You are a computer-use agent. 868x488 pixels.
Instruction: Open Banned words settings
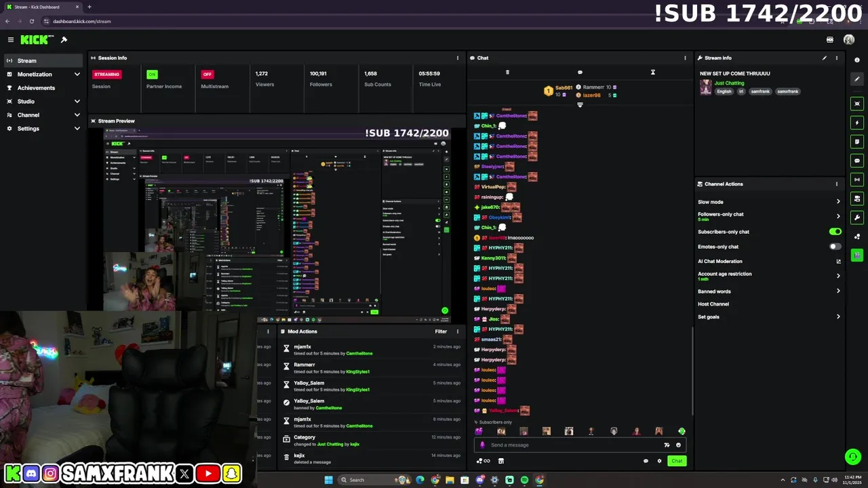(769, 291)
